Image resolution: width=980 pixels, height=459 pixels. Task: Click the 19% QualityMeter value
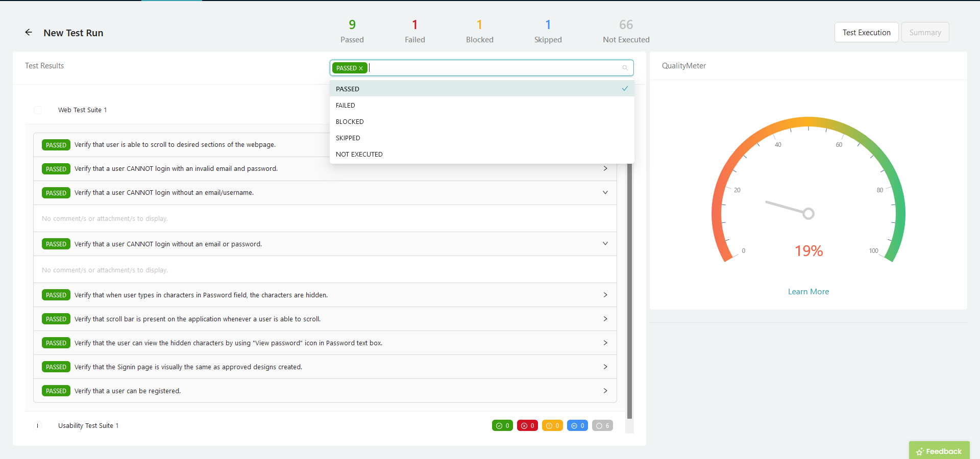808,250
